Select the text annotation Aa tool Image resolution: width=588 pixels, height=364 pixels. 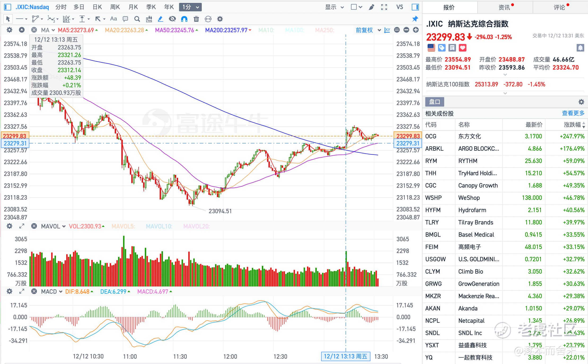click(x=114, y=19)
